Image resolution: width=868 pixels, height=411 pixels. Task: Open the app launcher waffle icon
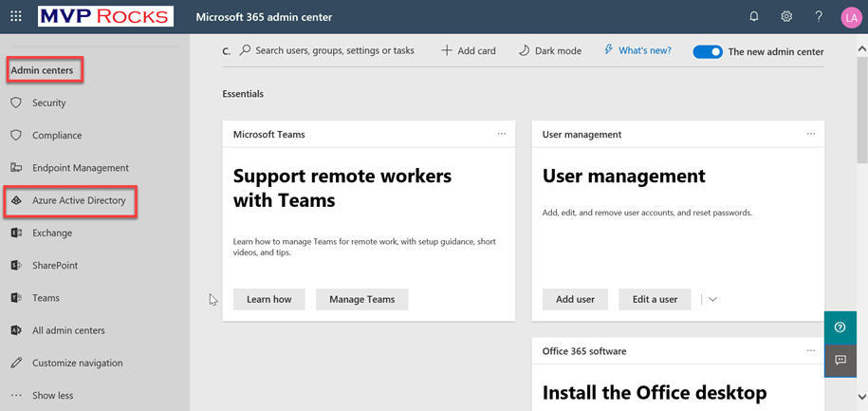coord(16,17)
